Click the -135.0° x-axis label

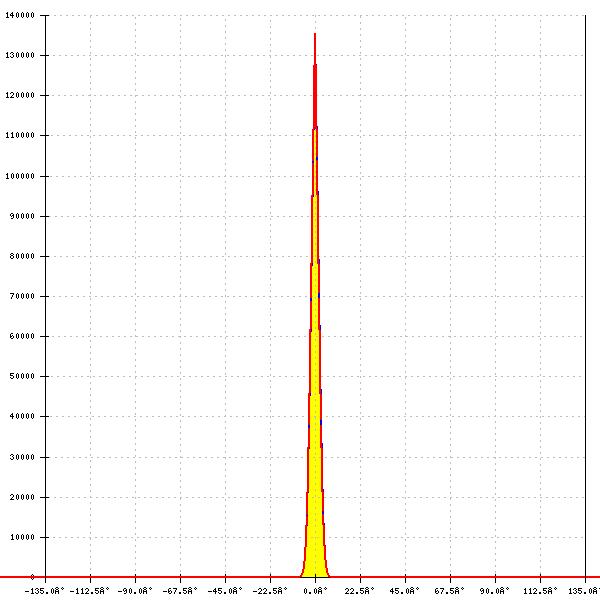[x=46, y=590]
